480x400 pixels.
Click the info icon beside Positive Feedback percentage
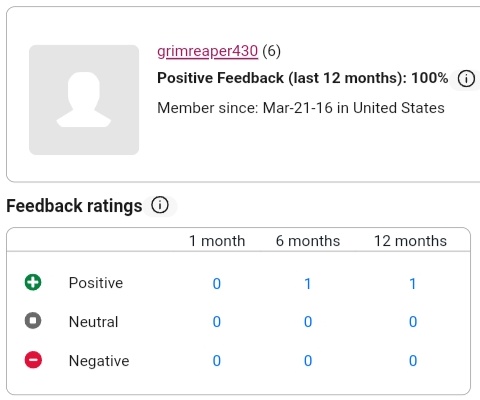466,79
